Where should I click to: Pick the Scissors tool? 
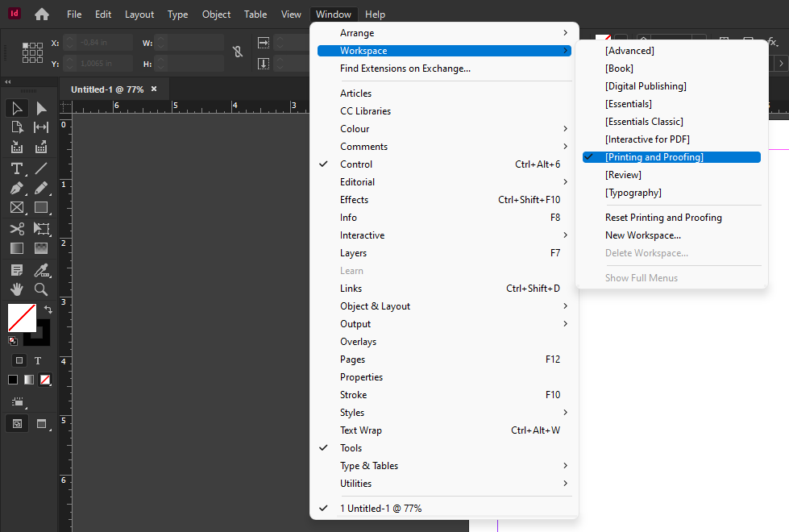pyautogui.click(x=17, y=229)
